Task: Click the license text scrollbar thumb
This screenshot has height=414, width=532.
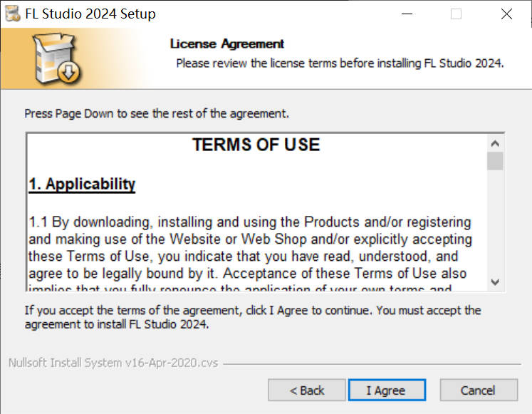Action: (x=495, y=160)
